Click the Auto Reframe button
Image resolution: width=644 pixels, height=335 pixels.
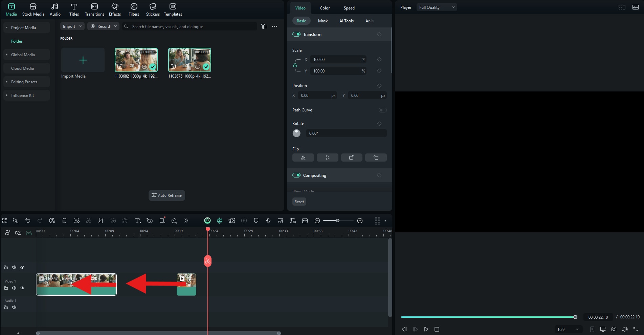click(166, 195)
